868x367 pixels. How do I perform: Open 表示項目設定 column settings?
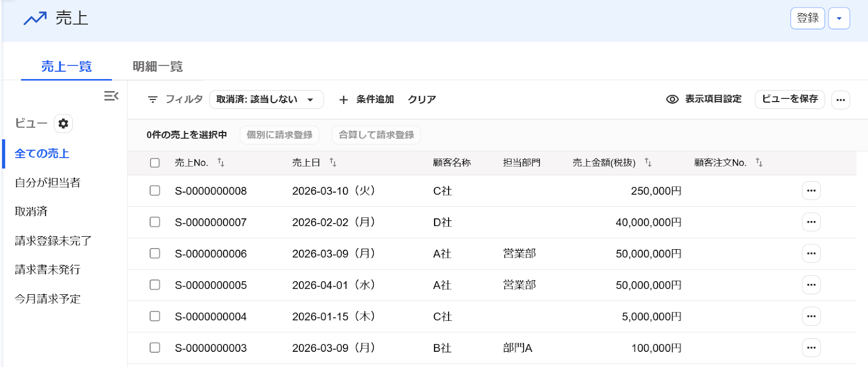pos(704,99)
